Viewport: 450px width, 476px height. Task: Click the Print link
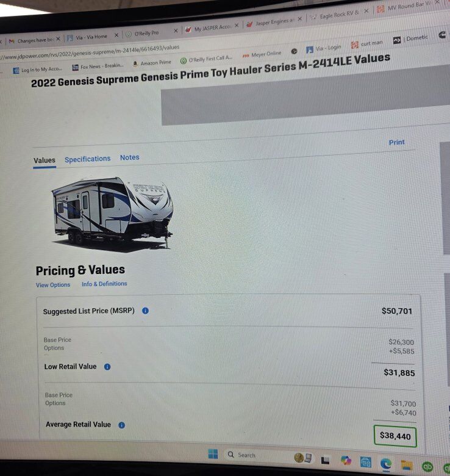[x=396, y=142]
